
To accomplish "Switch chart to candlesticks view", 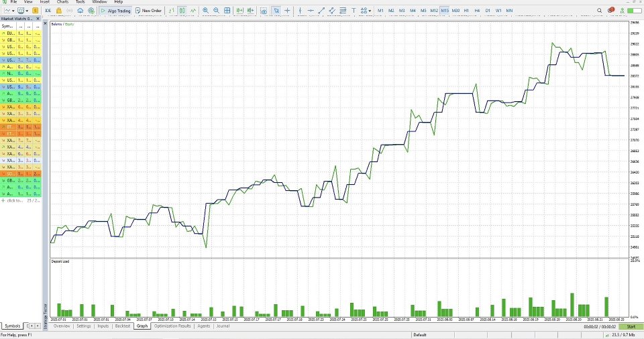I will pyautogui.click(x=182, y=11).
